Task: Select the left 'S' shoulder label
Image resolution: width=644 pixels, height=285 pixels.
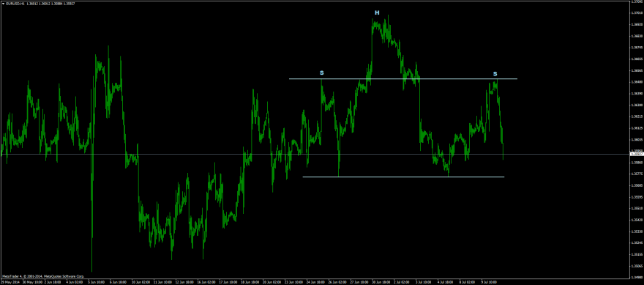Action: [x=321, y=73]
